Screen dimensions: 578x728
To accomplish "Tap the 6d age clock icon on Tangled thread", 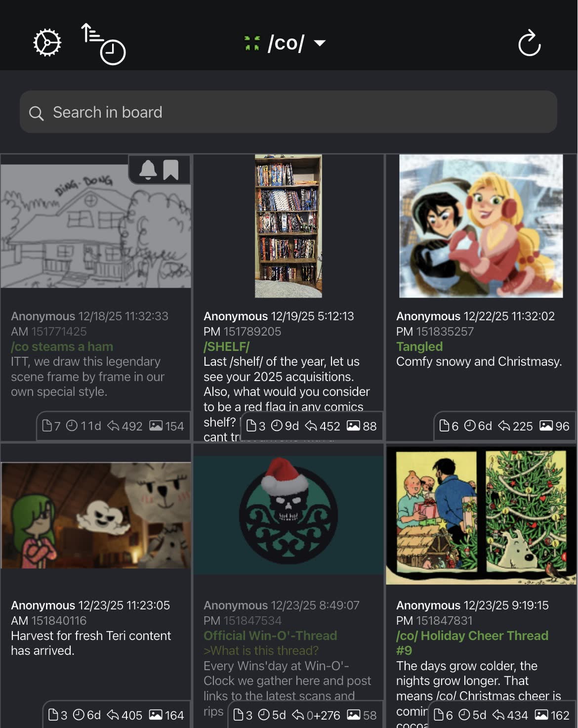I will pyautogui.click(x=470, y=426).
